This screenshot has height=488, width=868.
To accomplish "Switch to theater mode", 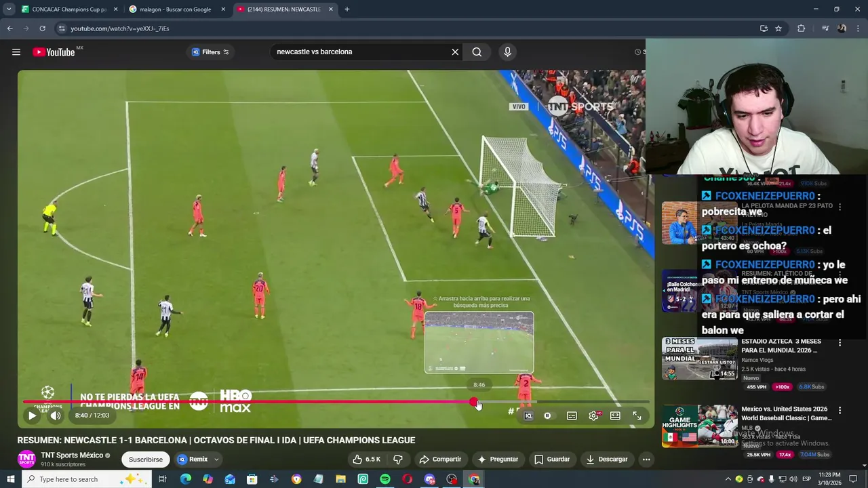I will point(615,415).
